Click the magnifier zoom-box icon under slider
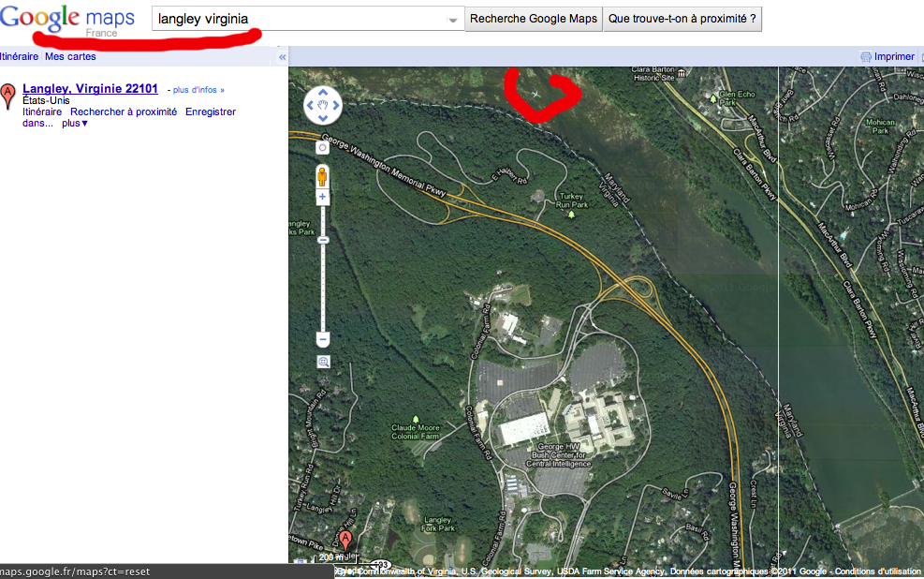 point(324,362)
